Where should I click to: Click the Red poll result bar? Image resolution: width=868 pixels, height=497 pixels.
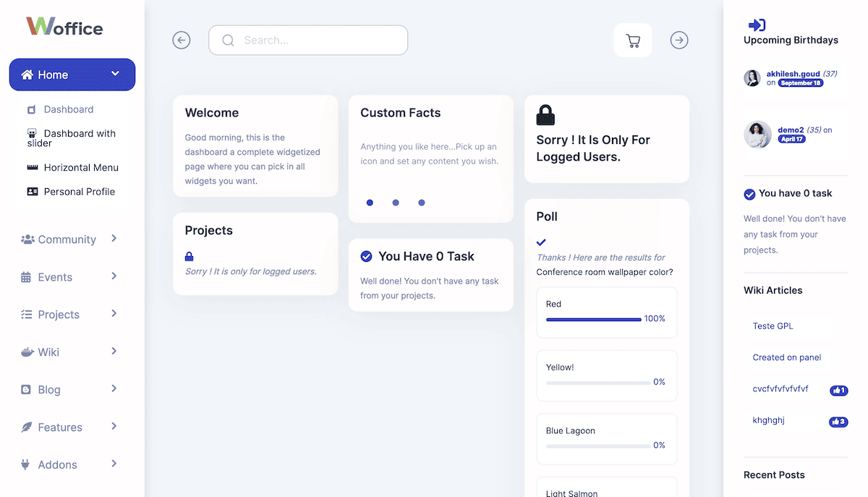click(x=593, y=319)
